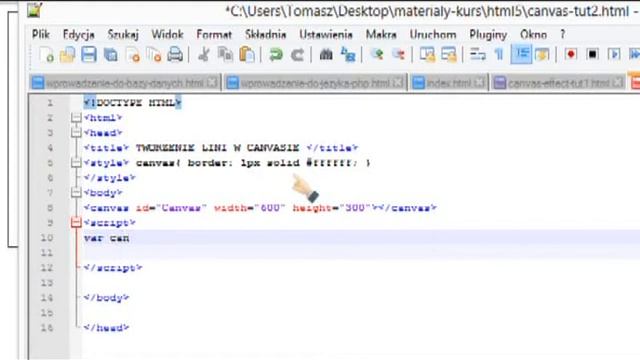Select line number 13 in the margin
Viewport: 640px width, 360px height.
coord(47,283)
